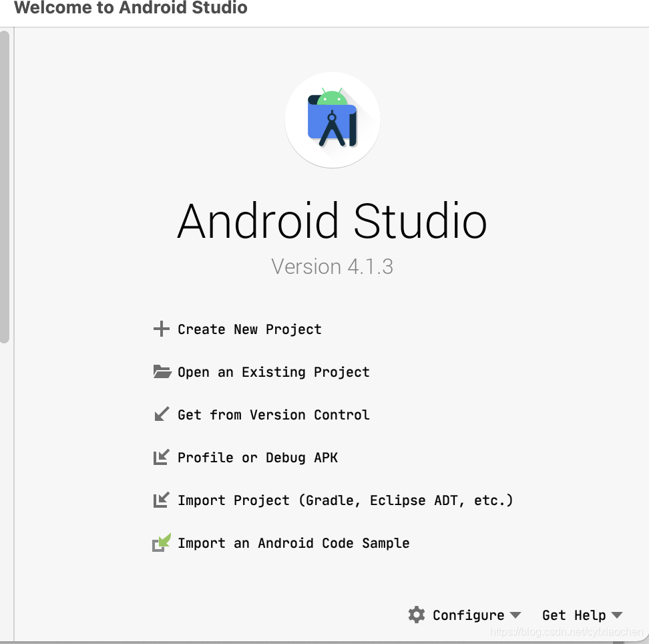Click the Android Studio heading text
This screenshot has height=644, width=649.
(x=333, y=221)
